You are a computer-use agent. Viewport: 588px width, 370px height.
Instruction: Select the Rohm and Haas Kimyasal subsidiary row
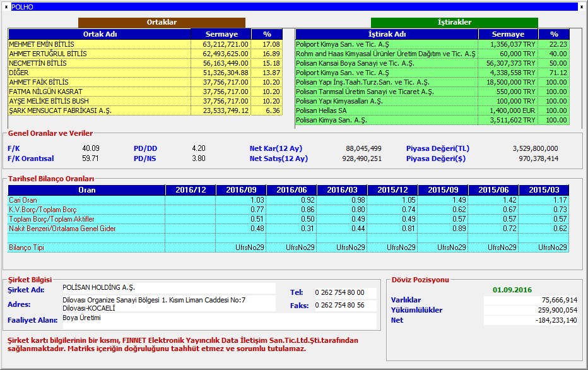click(x=432, y=54)
